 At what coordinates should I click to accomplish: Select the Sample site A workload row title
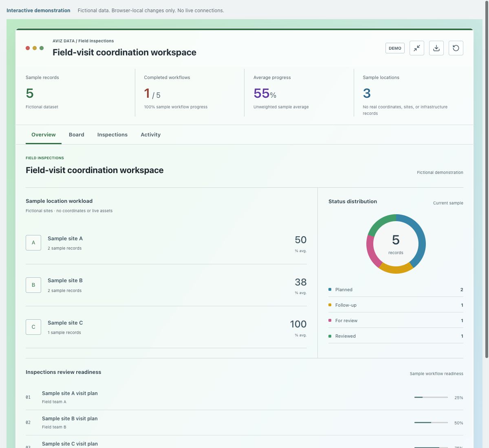click(65, 239)
